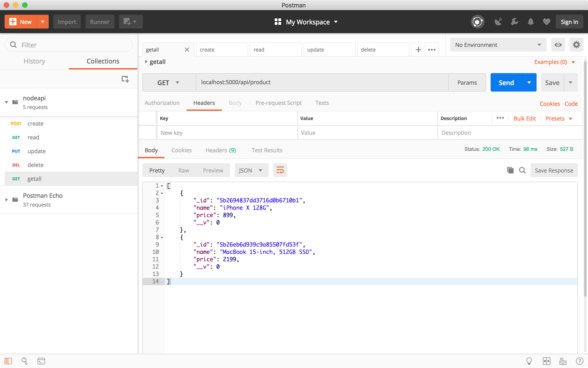Viewport: 588px width, 368px height.
Task: Click the nodeapi collection folder icon
Action: [x=15, y=102]
